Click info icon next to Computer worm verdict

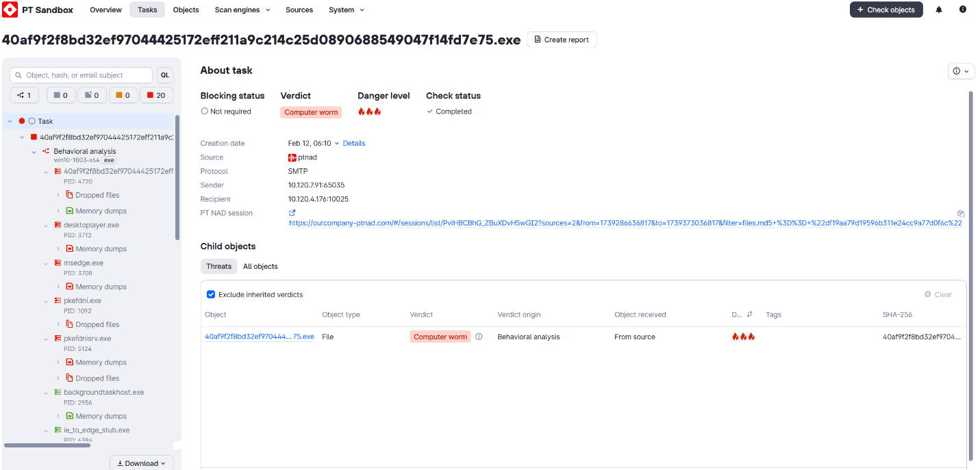click(x=479, y=337)
